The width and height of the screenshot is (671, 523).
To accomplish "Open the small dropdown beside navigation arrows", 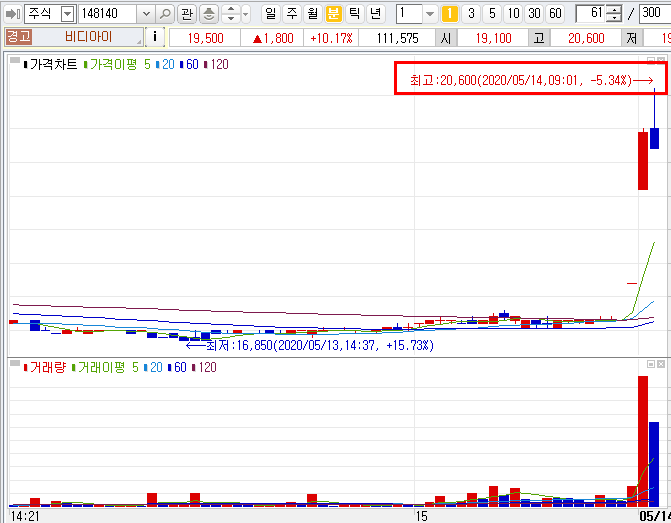I will coord(246,14).
